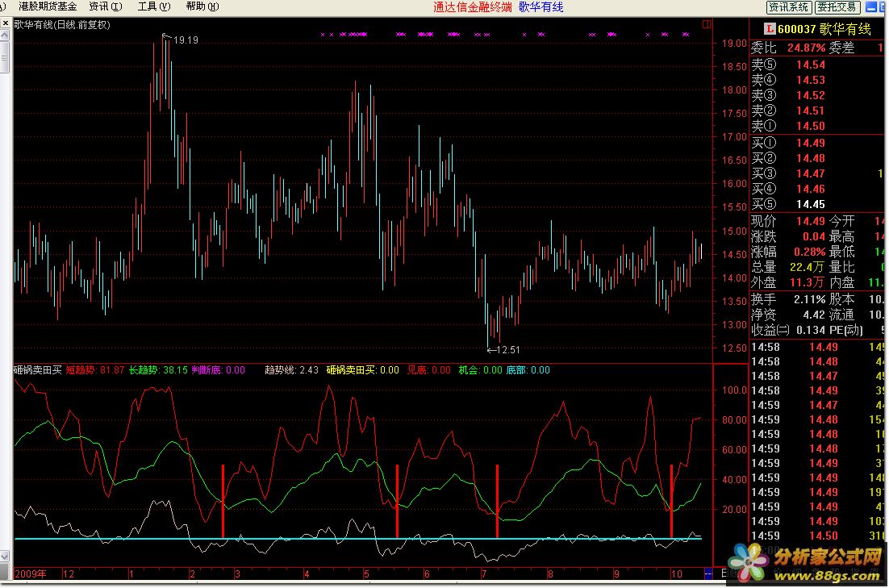Click the first tick row 14:58 14.49
This screenshot has width=889, height=588.
point(817,347)
